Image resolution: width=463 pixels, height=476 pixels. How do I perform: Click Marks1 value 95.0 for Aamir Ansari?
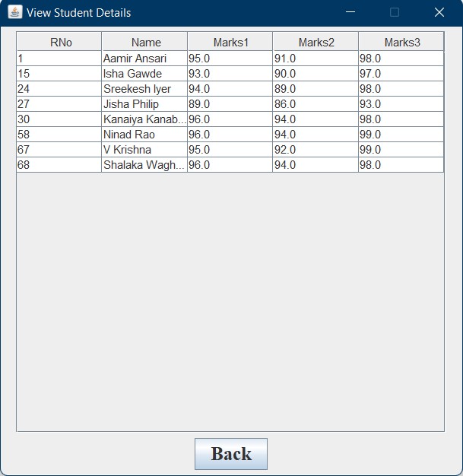[x=230, y=59]
